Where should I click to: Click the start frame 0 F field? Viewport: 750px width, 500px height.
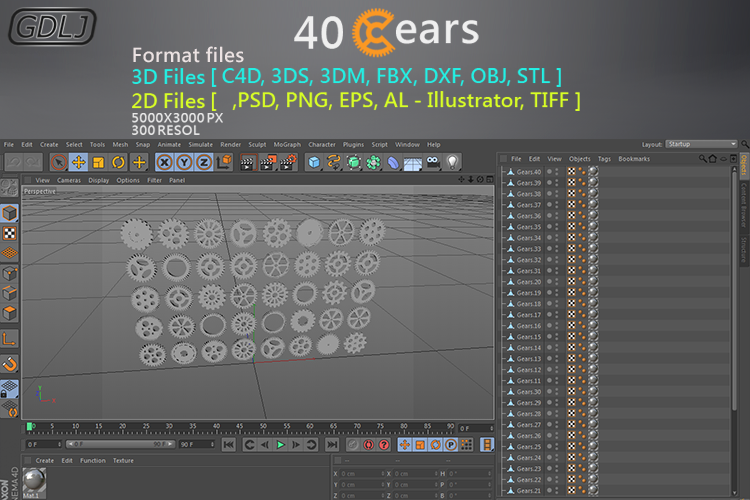pos(44,444)
